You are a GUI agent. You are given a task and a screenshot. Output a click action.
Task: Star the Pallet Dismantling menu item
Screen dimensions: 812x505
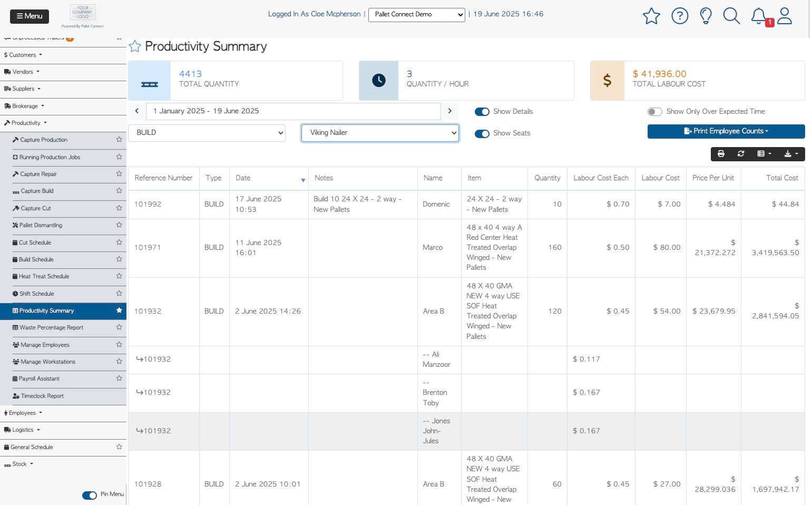point(119,225)
